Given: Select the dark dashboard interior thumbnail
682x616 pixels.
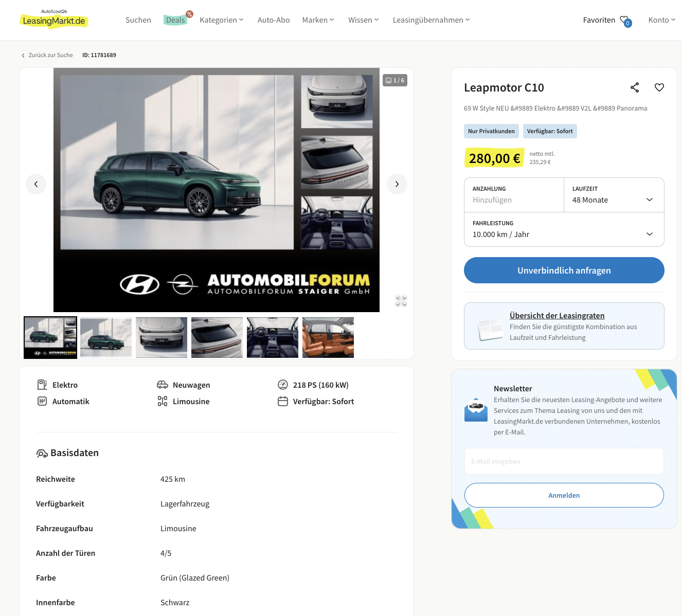Looking at the screenshot, I should (273, 337).
